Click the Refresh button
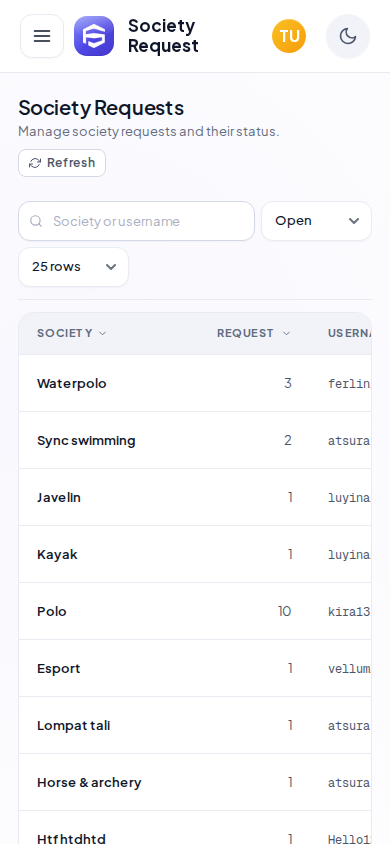Screen dimensions: 390x844 pyautogui.click(x=62, y=163)
